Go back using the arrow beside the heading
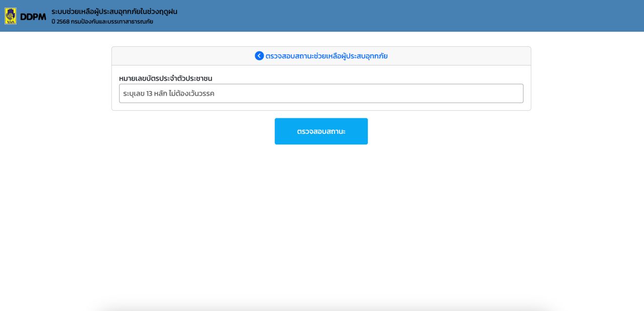This screenshot has height=311, width=644. click(259, 56)
